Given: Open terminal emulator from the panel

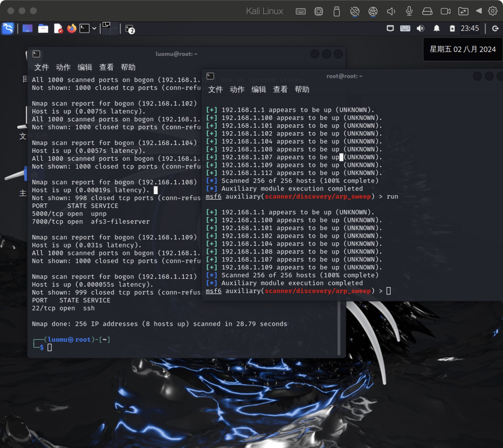Looking at the screenshot, I should point(84,29).
